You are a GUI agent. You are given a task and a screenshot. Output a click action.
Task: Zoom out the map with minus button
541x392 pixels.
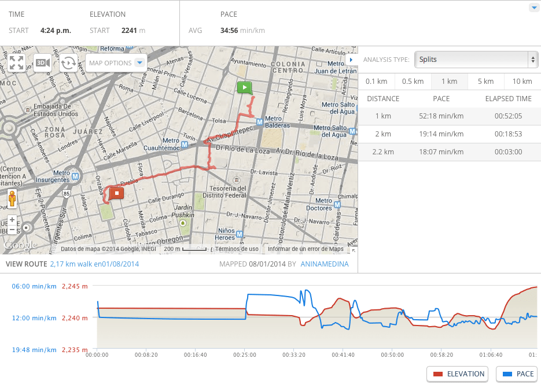(x=12, y=230)
